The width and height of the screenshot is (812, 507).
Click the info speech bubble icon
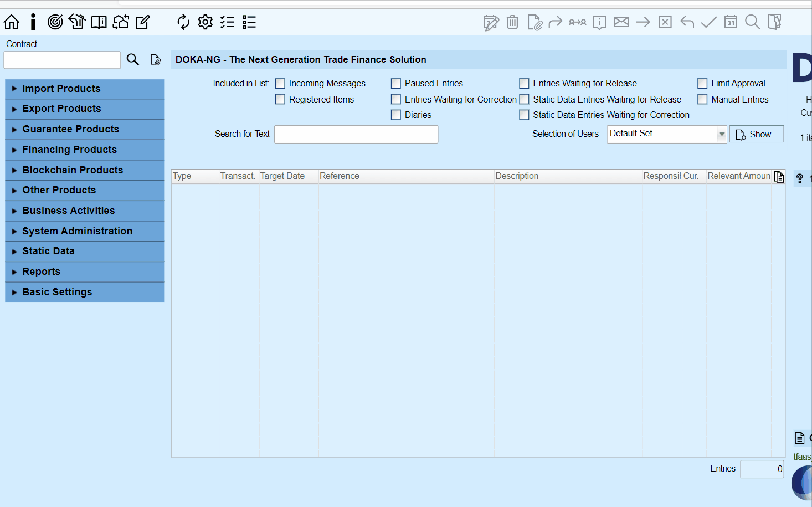pyautogui.click(x=599, y=22)
